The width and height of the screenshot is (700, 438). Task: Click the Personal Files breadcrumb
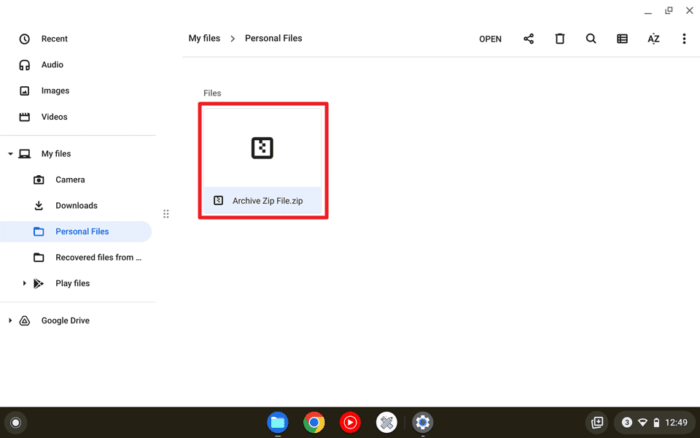273,38
